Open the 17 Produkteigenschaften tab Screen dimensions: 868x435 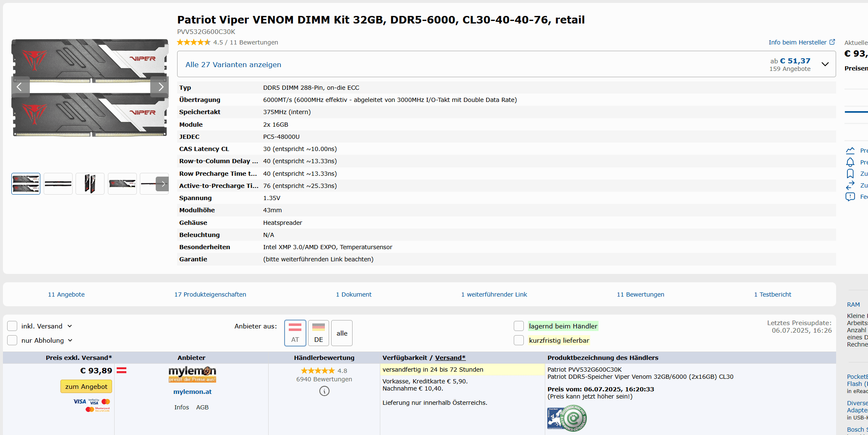click(210, 294)
